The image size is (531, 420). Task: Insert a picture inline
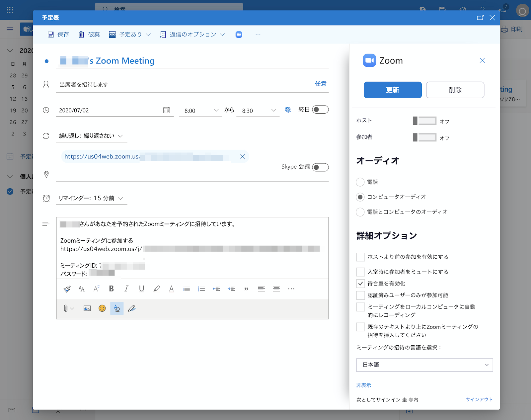(87, 308)
